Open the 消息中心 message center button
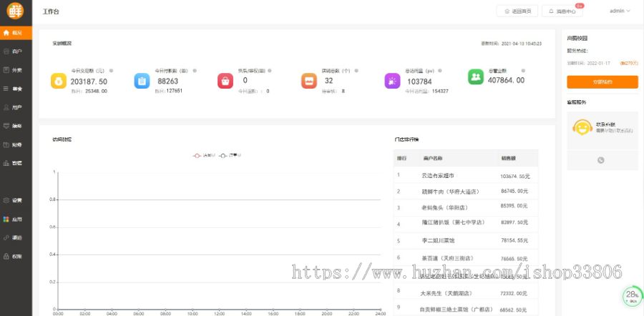This screenshot has height=316, width=644. (x=562, y=11)
